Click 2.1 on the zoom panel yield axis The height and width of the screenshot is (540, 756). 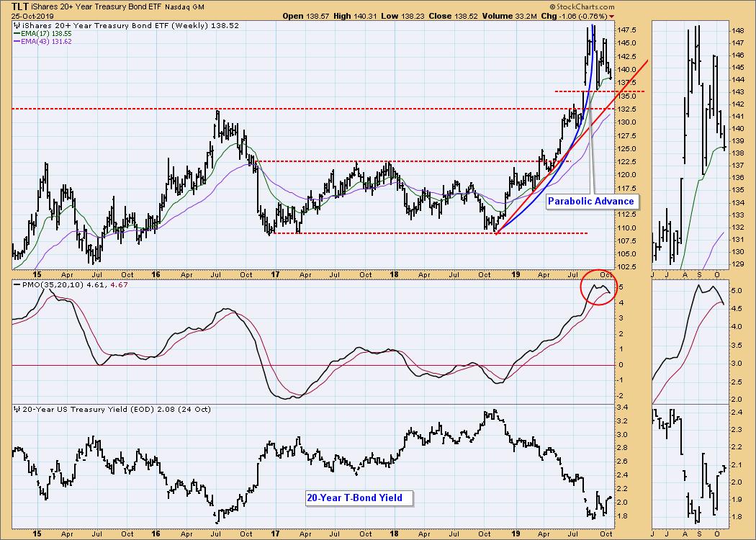(x=737, y=465)
